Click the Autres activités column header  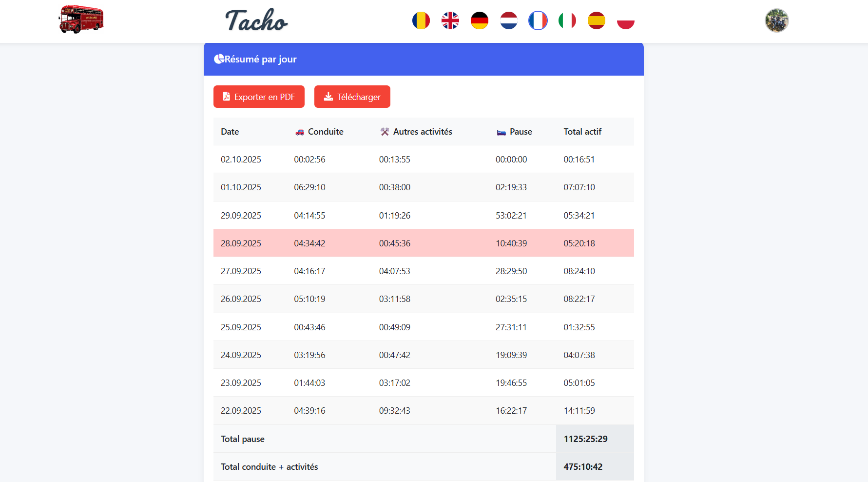tap(422, 132)
